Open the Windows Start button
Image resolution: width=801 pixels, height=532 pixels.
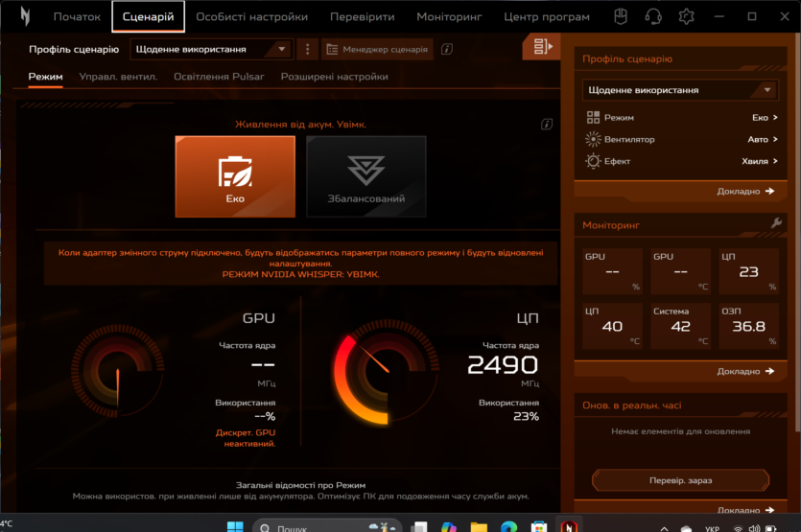235,527
